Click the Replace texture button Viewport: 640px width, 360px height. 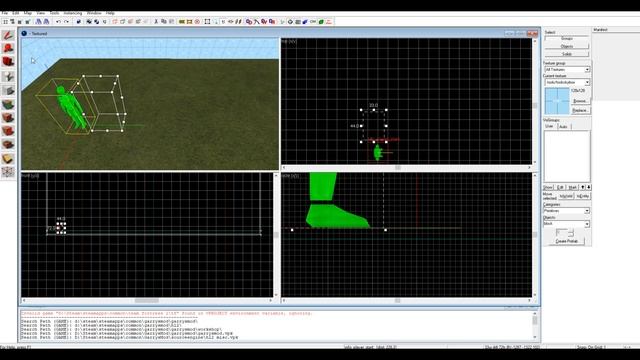(580, 111)
